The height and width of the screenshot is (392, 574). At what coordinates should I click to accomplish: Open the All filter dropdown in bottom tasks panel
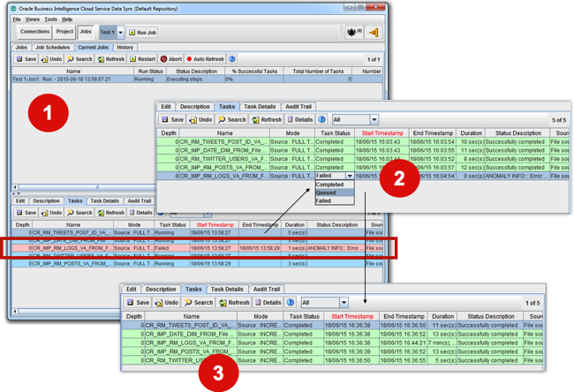pyautogui.click(x=344, y=303)
